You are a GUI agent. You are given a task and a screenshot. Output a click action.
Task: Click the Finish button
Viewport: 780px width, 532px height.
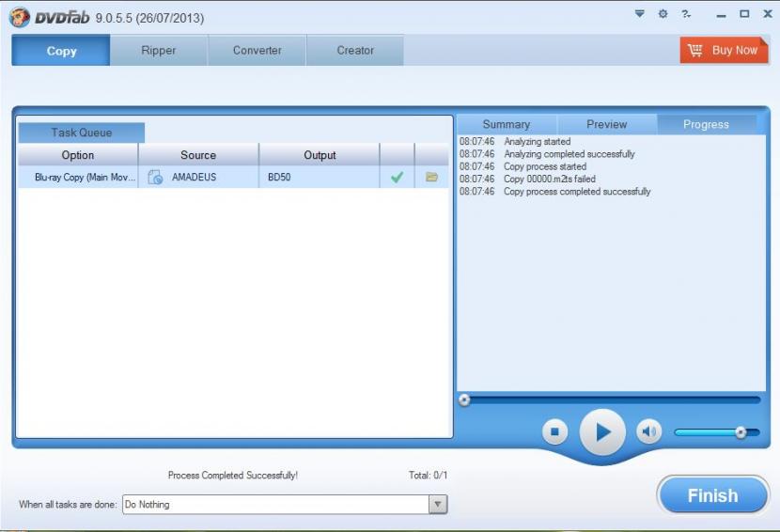[713, 495]
